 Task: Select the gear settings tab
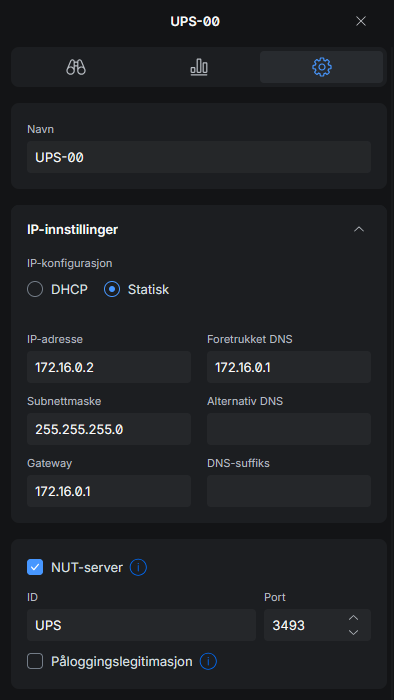321,67
